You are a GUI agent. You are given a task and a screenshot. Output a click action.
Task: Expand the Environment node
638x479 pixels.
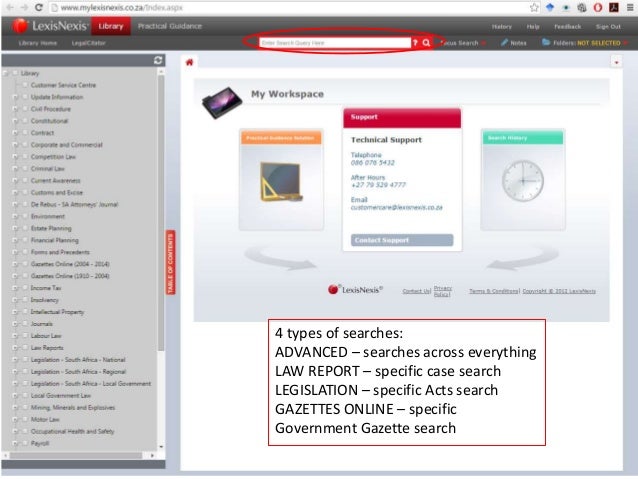point(15,217)
